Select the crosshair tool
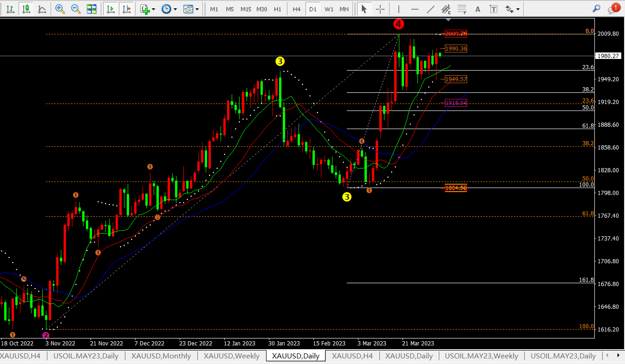The height and width of the screenshot is (364, 625). [380, 9]
